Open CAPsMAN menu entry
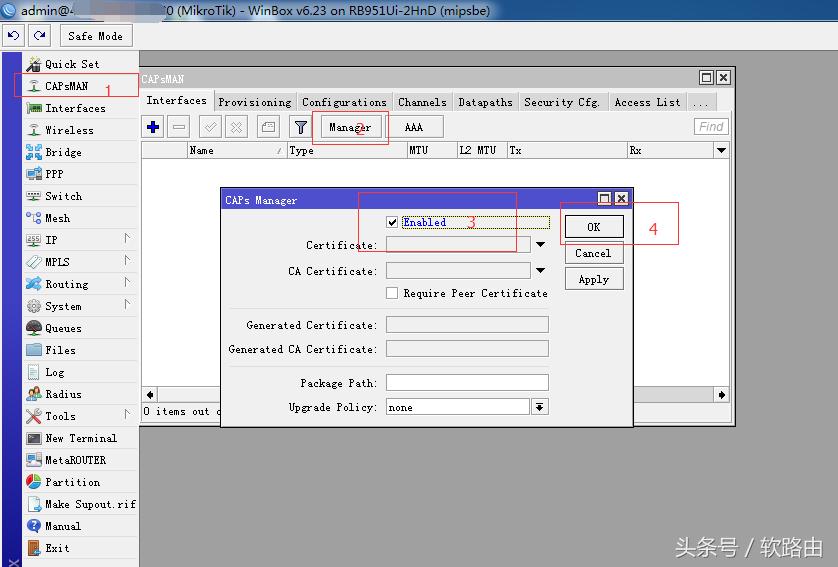This screenshot has width=838, height=567. [x=80, y=86]
